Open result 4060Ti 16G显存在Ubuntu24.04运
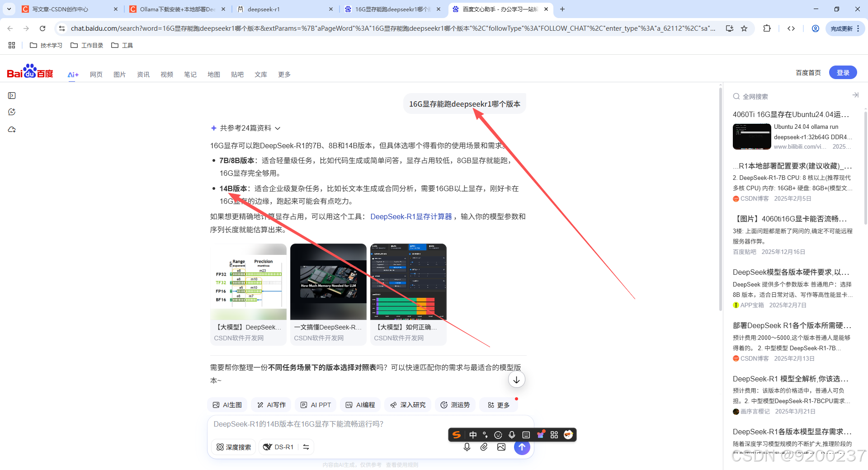 point(791,114)
